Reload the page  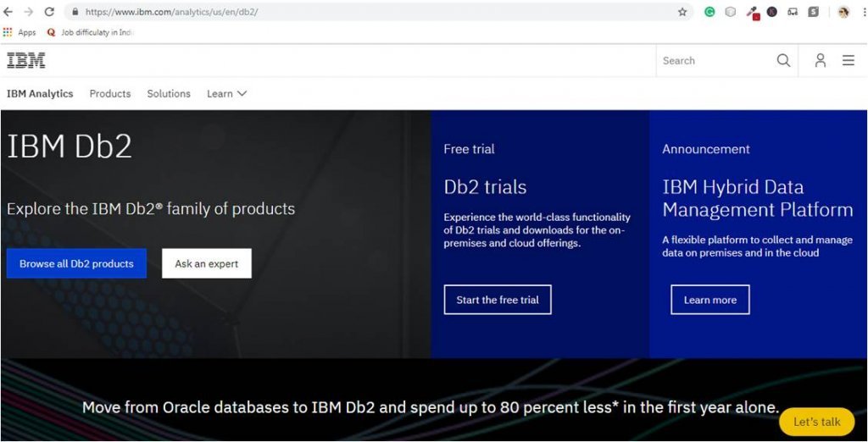click(49, 12)
